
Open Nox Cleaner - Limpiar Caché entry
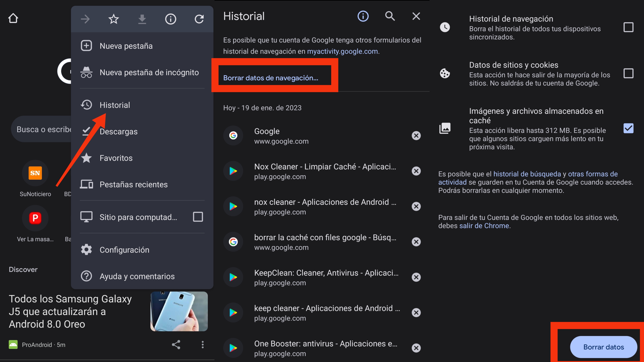click(313, 171)
